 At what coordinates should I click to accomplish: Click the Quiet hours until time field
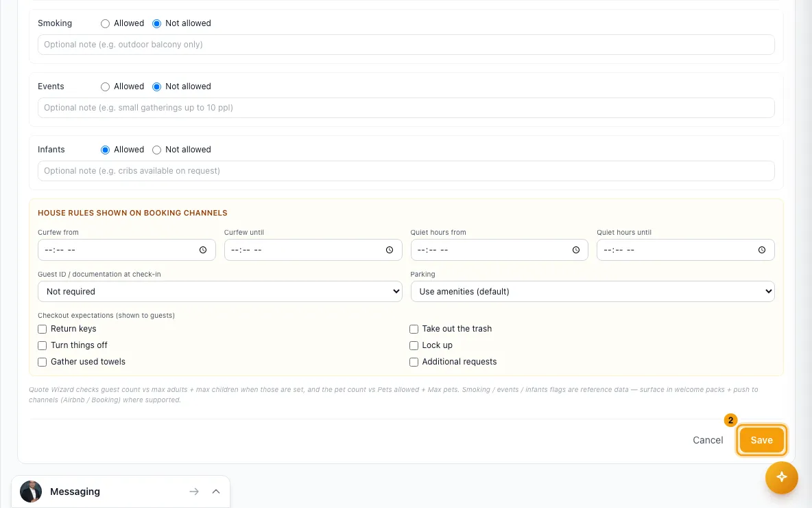click(x=686, y=250)
